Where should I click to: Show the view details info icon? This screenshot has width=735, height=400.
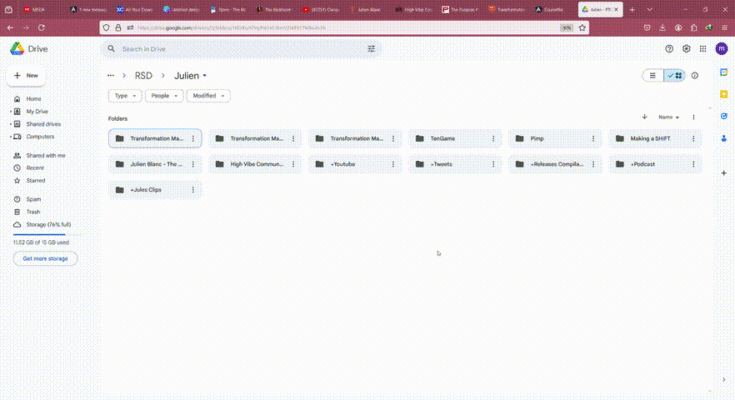pyautogui.click(x=695, y=75)
